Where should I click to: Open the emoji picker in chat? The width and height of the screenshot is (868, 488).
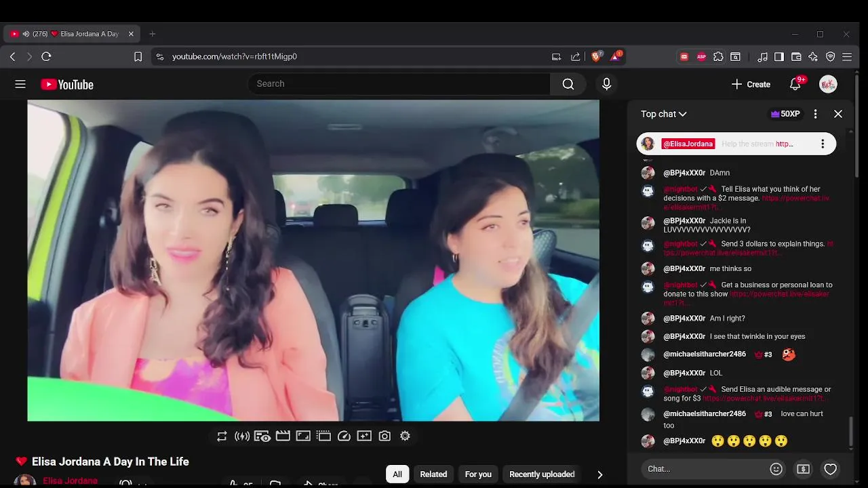click(776, 469)
